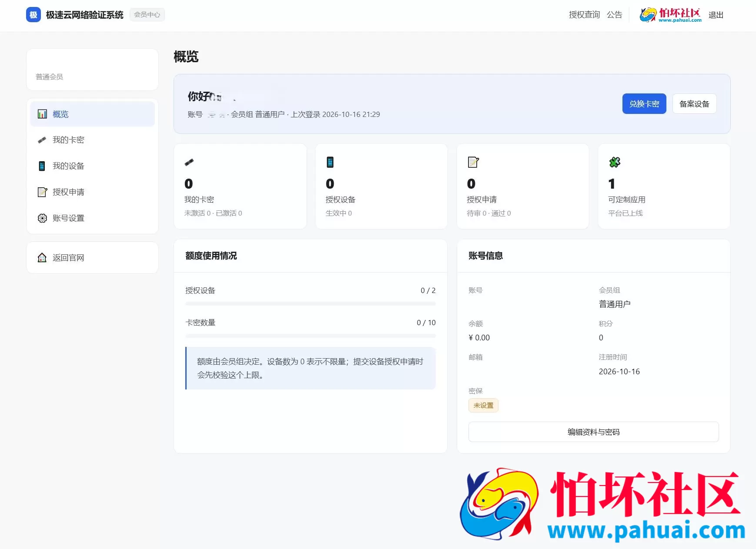Click 可定制应用 card label
This screenshot has height=549, width=756.
coord(627,200)
